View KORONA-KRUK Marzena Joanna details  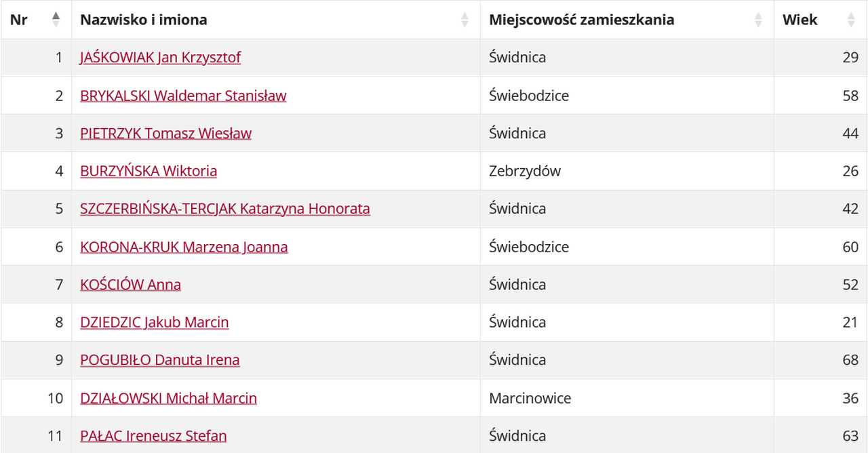pyautogui.click(x=184, y=247)
